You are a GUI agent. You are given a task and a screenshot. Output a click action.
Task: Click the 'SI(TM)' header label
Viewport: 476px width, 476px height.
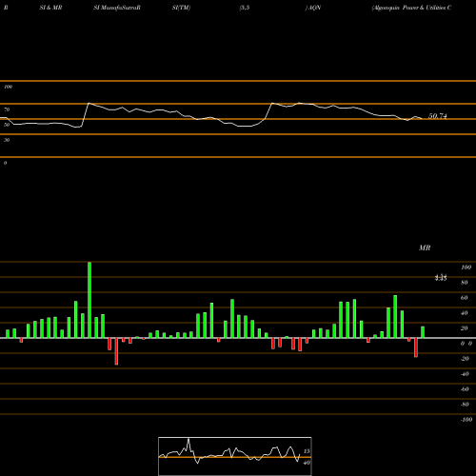point(181,8)
